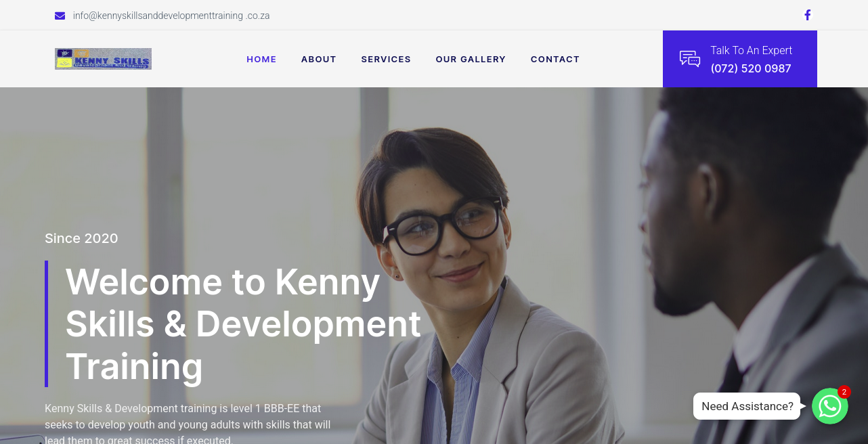Viewport: 868px width, 444px height.
Task: Click the Facebook icon in top bar
Action: pyautogui.click(x=807, y=15)
